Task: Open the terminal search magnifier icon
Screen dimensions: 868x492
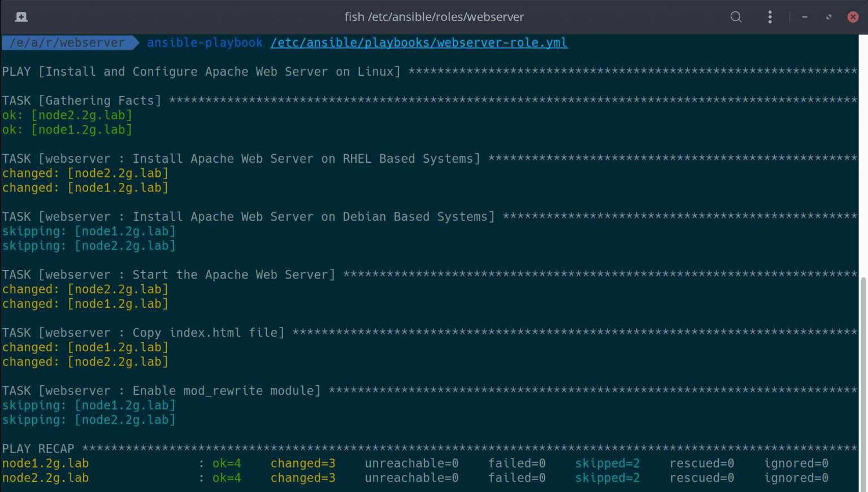Action: click(x=736, y=17)
